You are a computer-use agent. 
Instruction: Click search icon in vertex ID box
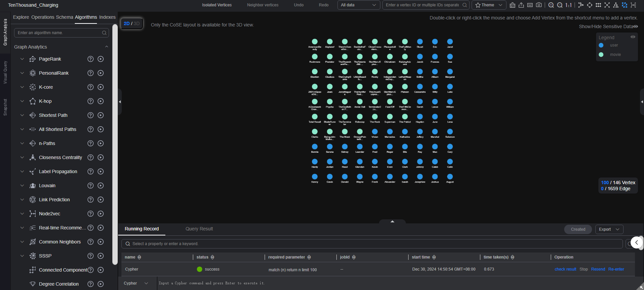coord(465,5)
